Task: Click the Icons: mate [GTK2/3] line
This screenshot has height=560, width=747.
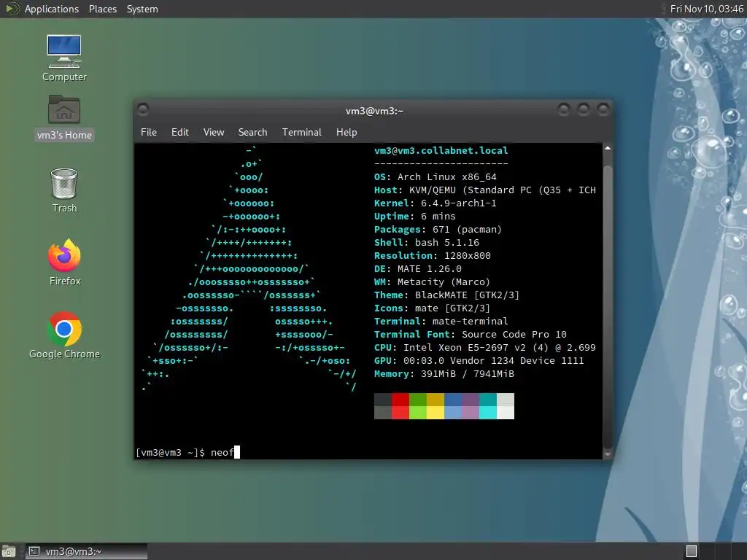Action: (433, 308)
